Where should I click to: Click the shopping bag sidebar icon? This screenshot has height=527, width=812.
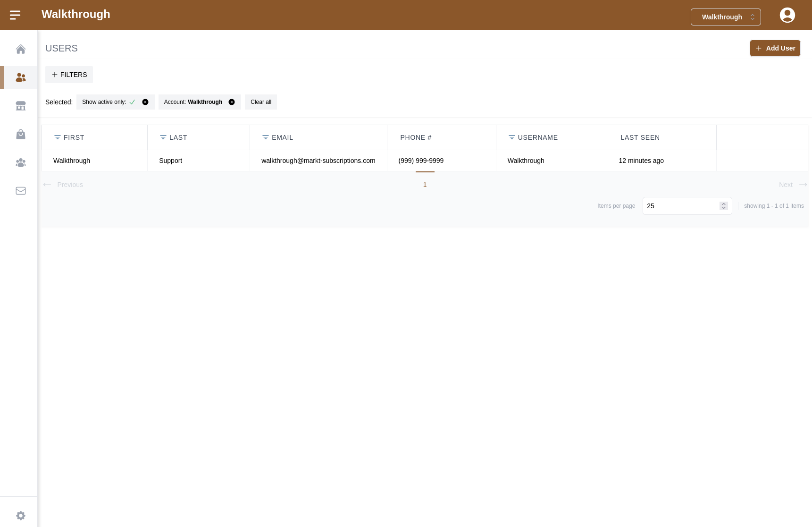[20, 135]
